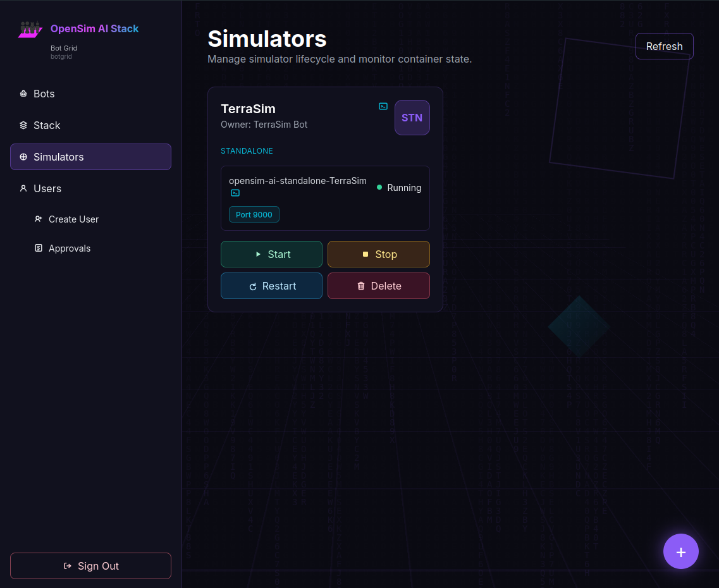Click the opensim-ai-standalone-TerraSim container name
This screenshot has height=588, width=719.
[x=298, y=181]
